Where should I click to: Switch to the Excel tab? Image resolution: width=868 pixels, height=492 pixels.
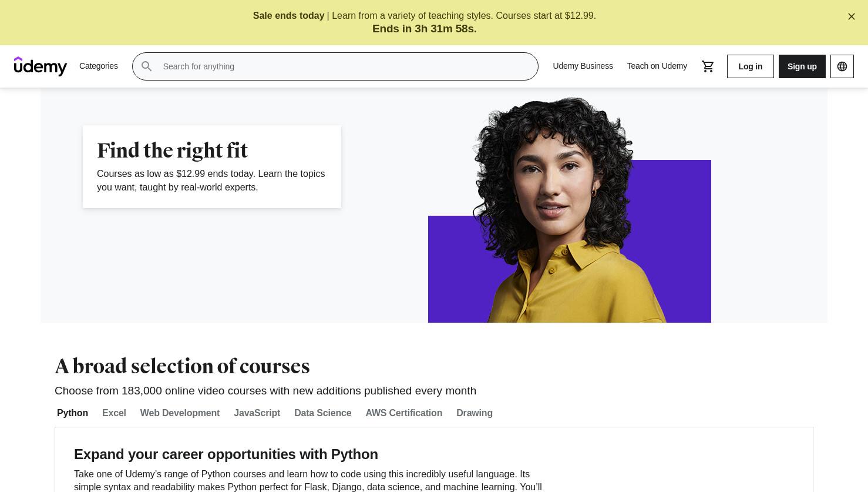pyautogui.click(x=114, y=413)
